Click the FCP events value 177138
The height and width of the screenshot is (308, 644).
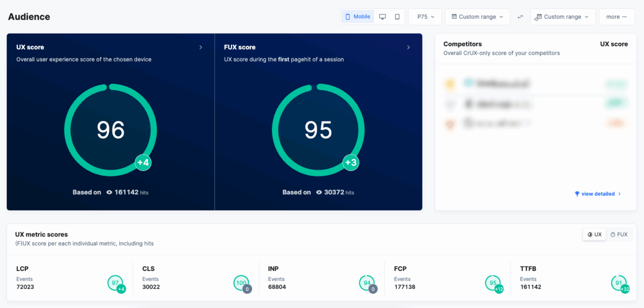405,287
